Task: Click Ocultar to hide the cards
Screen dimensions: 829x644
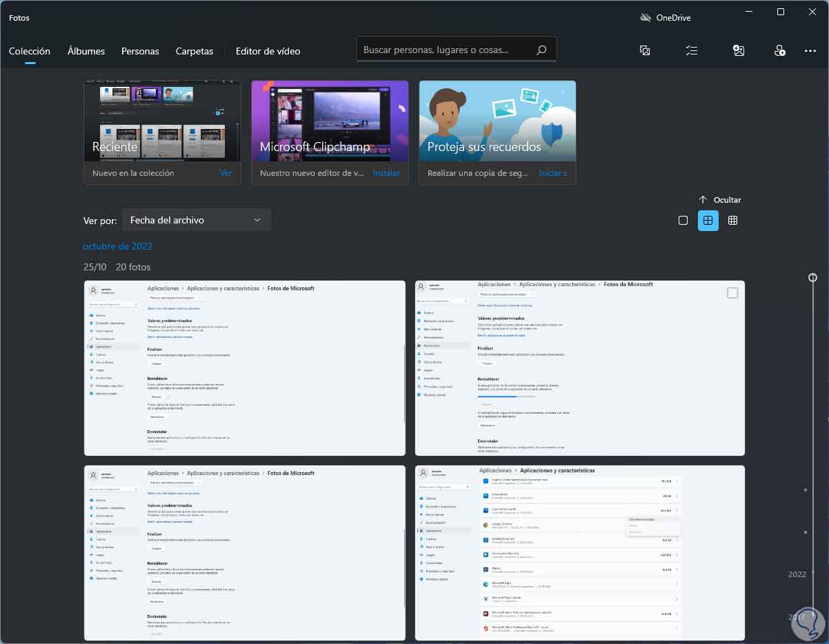Action: (x=719, y=199)
